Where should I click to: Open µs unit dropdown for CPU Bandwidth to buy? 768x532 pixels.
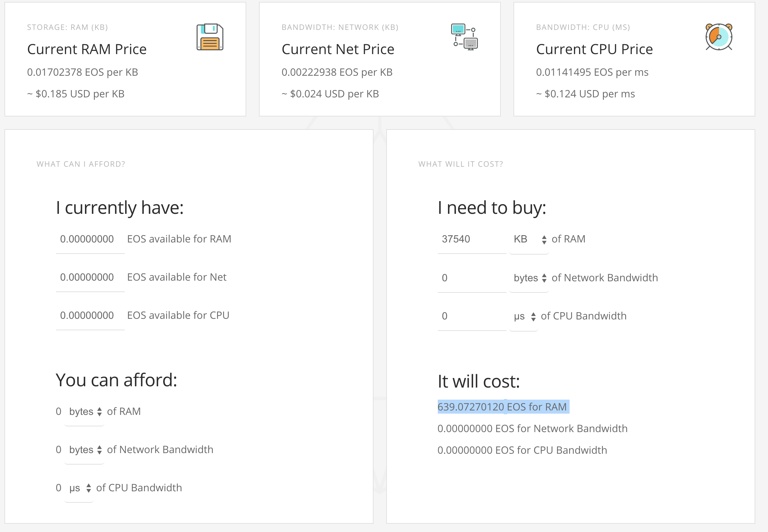pos(524,316)
